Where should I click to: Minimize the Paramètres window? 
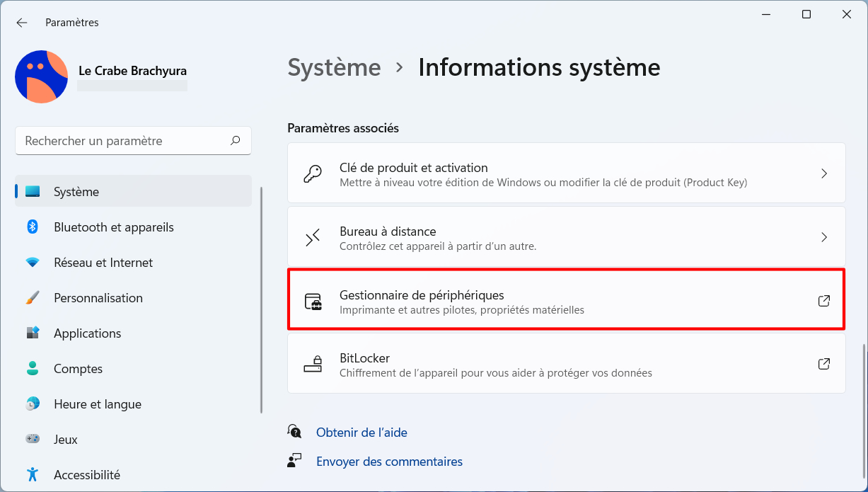coord(766,14)
